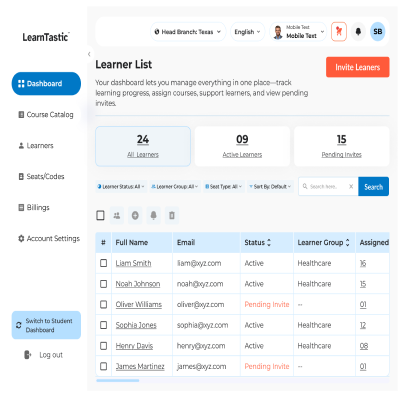This screenshot has width=401, height=394.
Task: Open Learners in sidebar
Action: coord(36,146)
